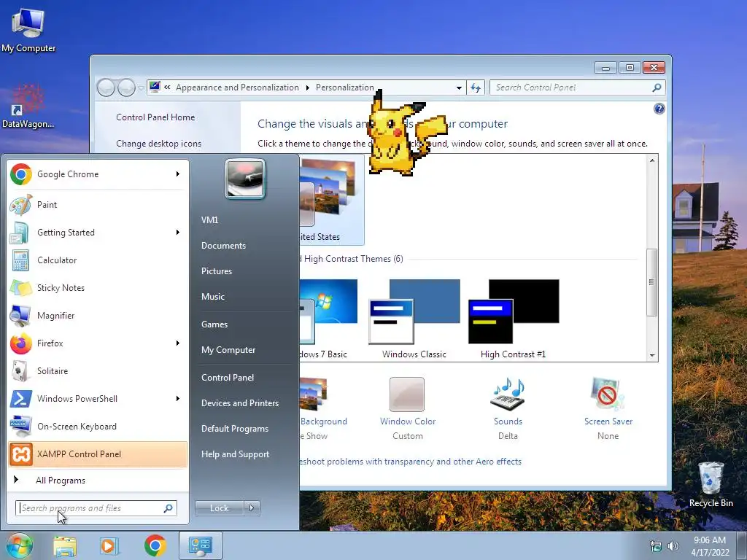
Task: Click the user account picture in Start menu
Action: click(245, 179)
